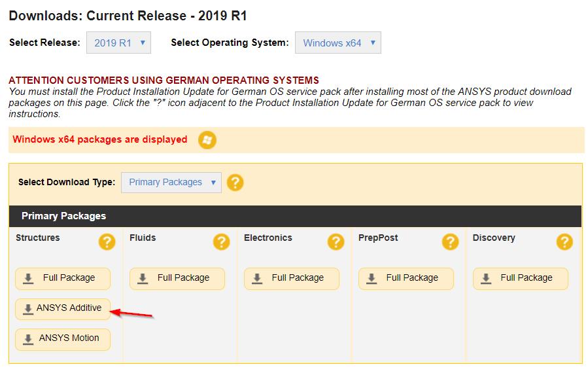Download Discovery Full Package

click(520, 278)
